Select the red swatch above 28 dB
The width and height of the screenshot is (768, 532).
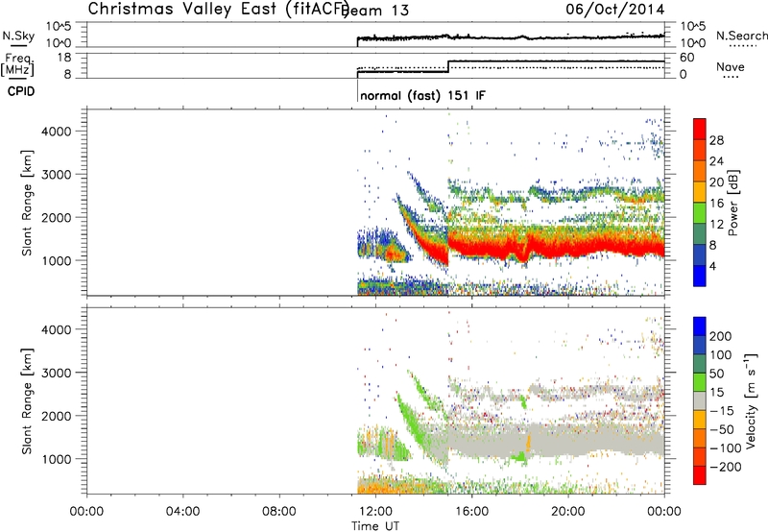tap(700, 129)
